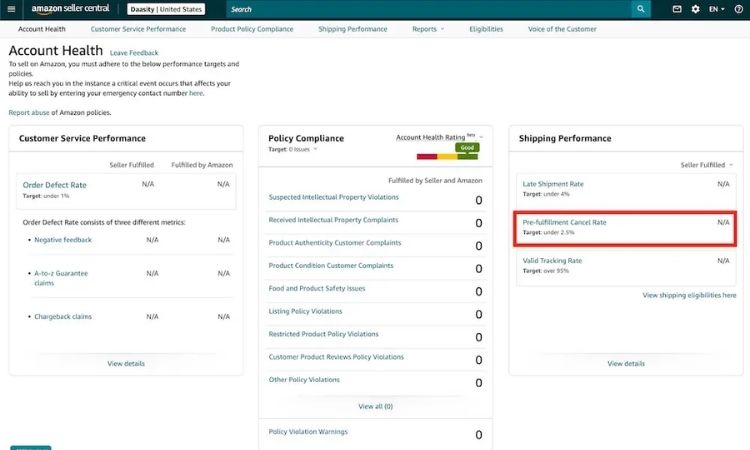750x450 pixels.
Task: Open the Seller Fulfilled dropdown in Shipping Performance
Action: tap(707, 165)
